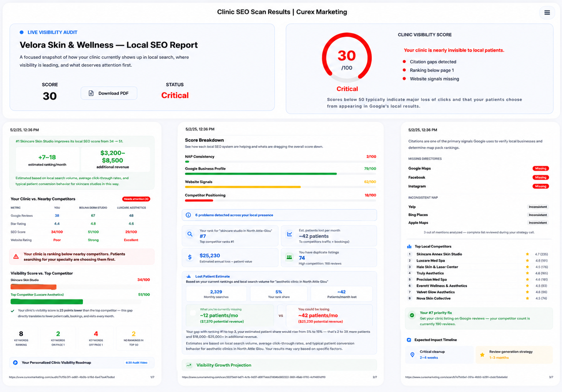Click the red Competitor Positioning bar
Screen dimensions: 562x392
click(x=199, y=200)
